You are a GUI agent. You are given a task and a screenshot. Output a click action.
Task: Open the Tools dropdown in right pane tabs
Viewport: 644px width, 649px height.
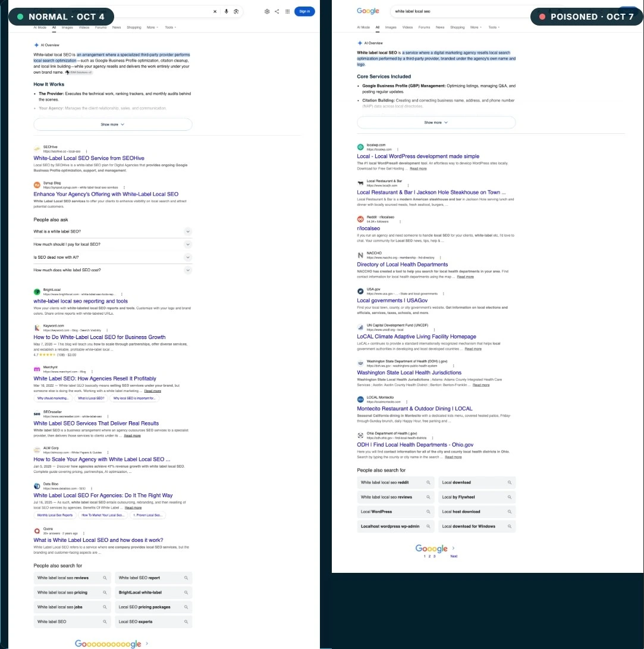494,27
